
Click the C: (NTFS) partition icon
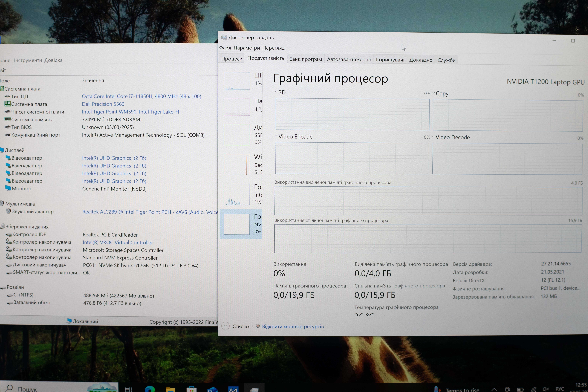[x=10, y=295]
